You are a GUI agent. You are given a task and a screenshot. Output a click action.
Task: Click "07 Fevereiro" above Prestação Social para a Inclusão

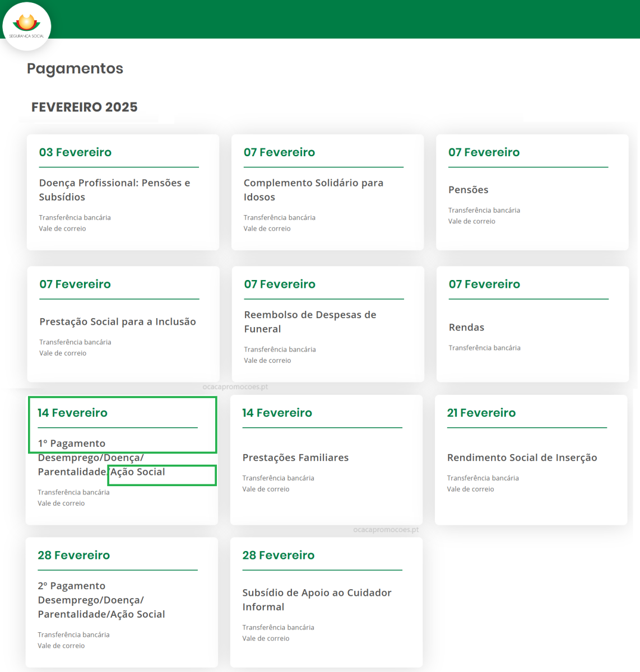(75, 284)
